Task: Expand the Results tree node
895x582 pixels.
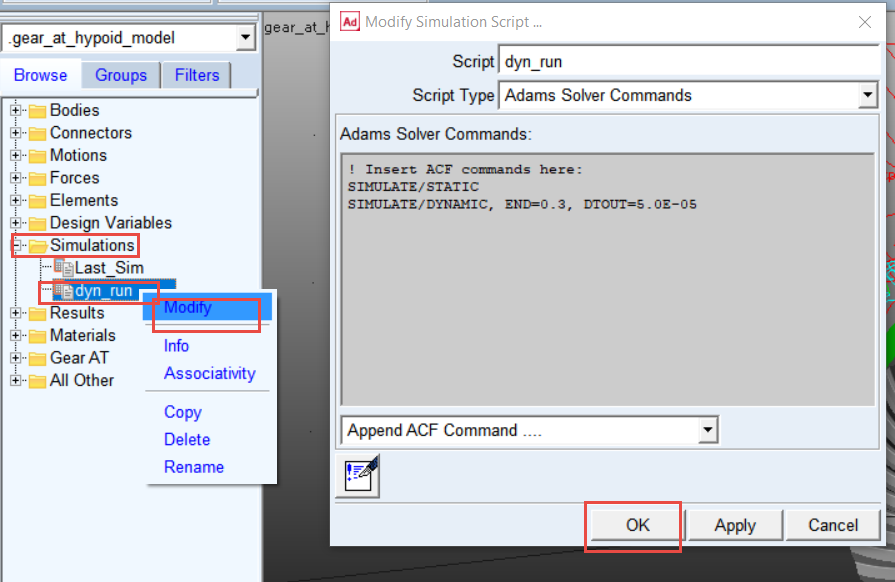Action: [15, 313]
